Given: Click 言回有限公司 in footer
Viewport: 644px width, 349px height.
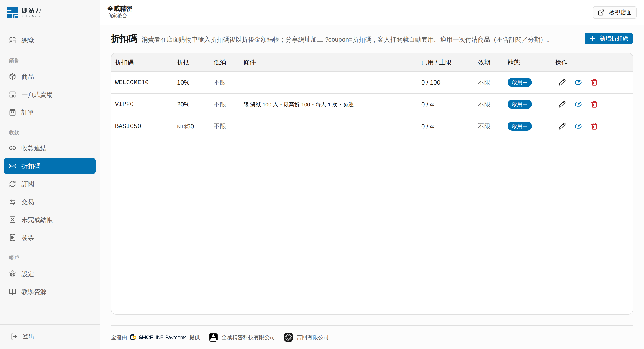Looking at the screenshot, I should tap(313, 338).
